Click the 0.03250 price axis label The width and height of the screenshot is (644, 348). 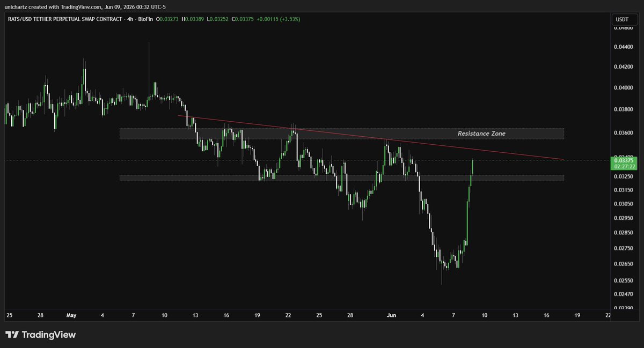[624, 176]
